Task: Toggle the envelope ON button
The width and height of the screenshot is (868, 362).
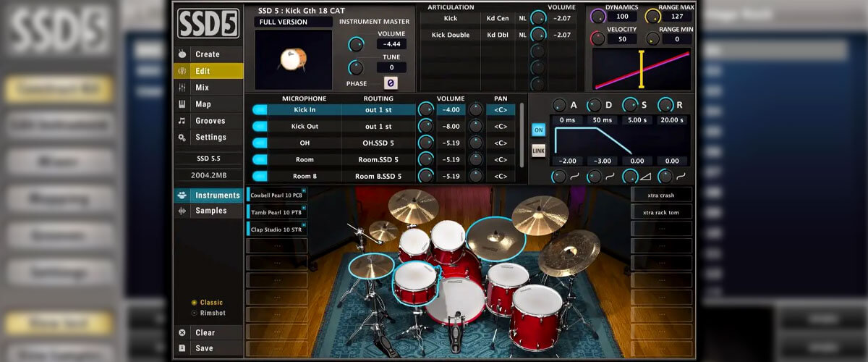Action: coord(538,130)
